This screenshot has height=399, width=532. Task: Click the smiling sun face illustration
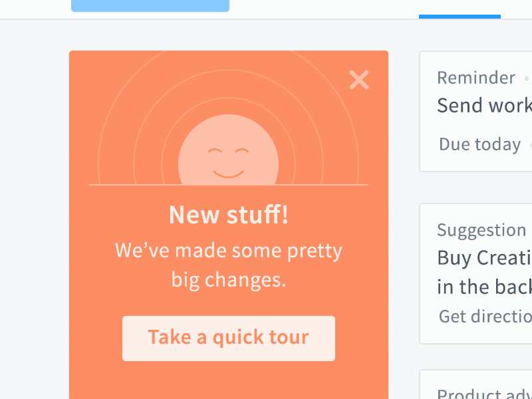228,150
